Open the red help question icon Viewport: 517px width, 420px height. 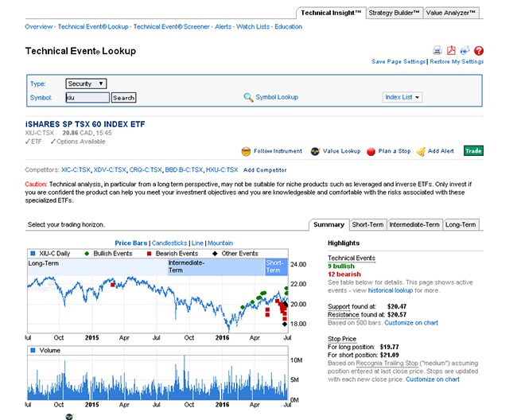click(x=478, y=50)
